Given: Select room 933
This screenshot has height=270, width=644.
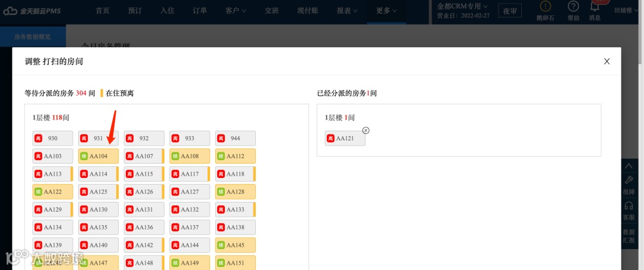Looking at the screenshot, I should (x=190, y=139).
